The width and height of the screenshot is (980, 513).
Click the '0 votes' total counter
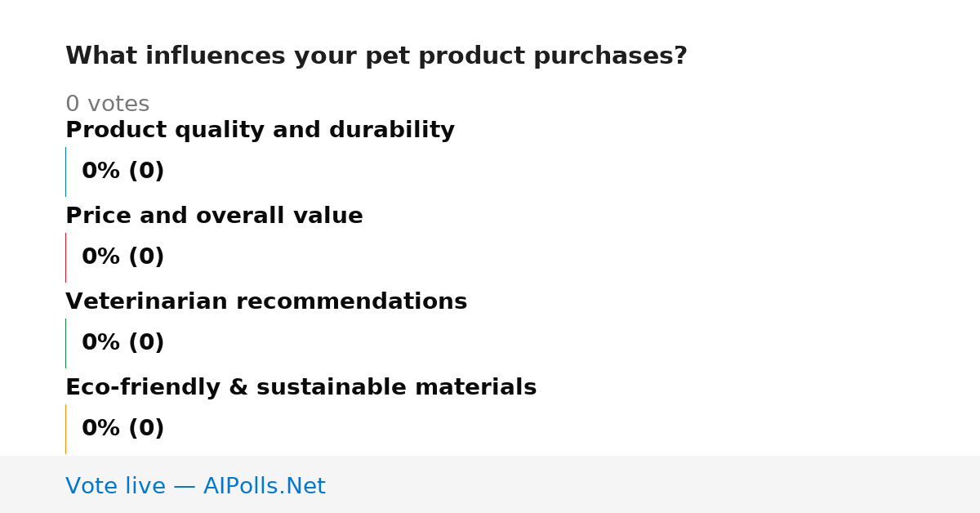pyautogui.click(x=107, y=105)
